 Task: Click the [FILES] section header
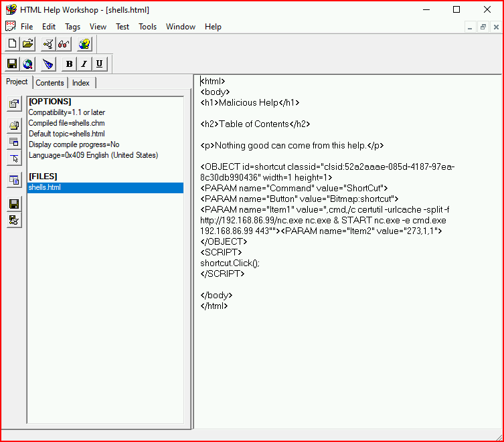click(x=43, y=177)
